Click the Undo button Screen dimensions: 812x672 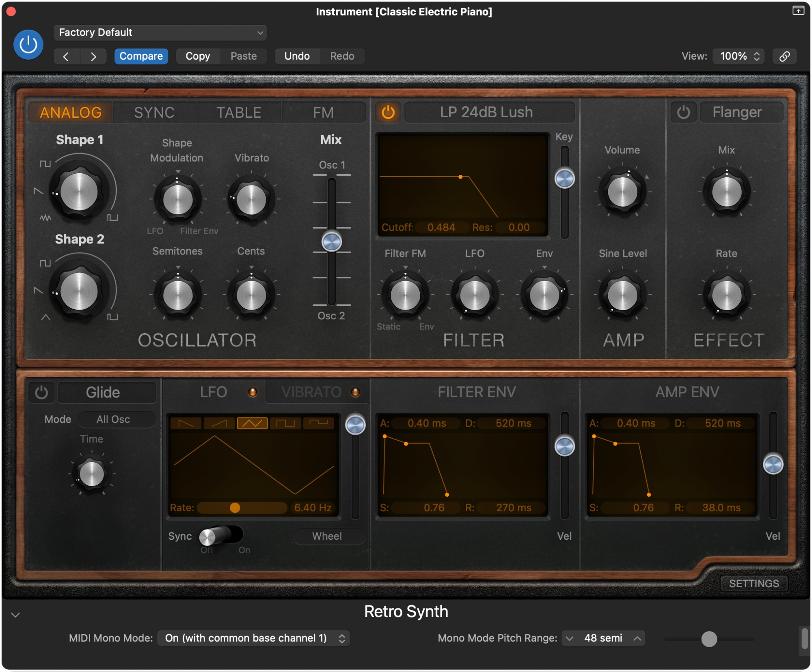point(297,56)
